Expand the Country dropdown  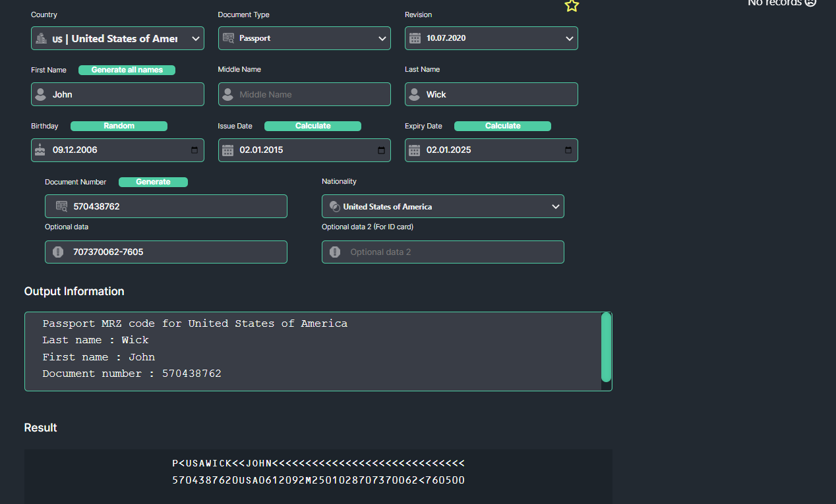(196, 38)
